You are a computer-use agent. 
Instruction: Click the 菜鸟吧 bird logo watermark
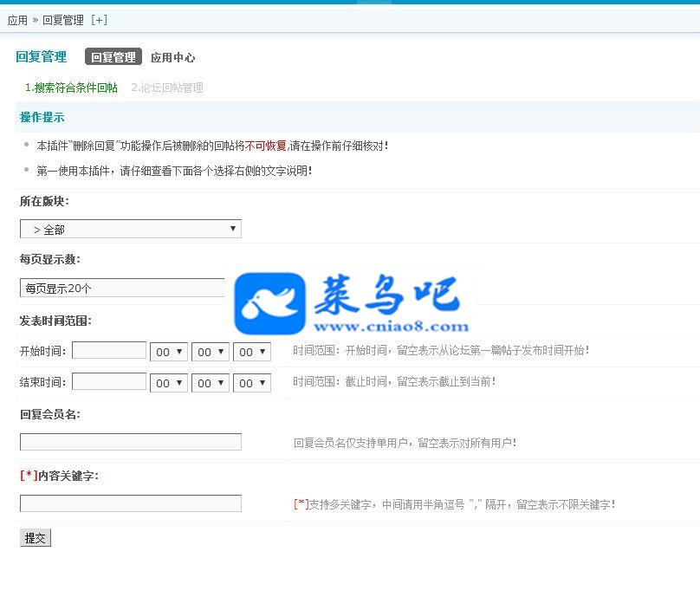tap(269, 303)
